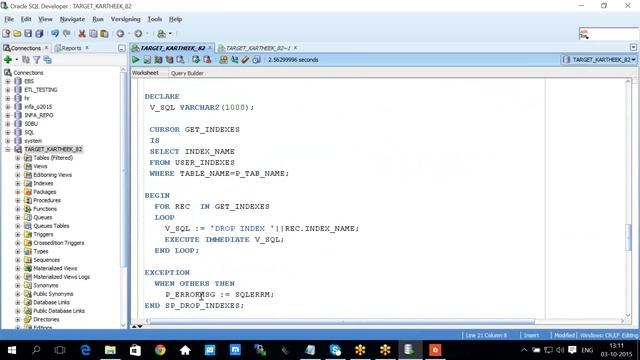Click the search field at top right
This screenshot has width=640, height=360.
(609, 34)
